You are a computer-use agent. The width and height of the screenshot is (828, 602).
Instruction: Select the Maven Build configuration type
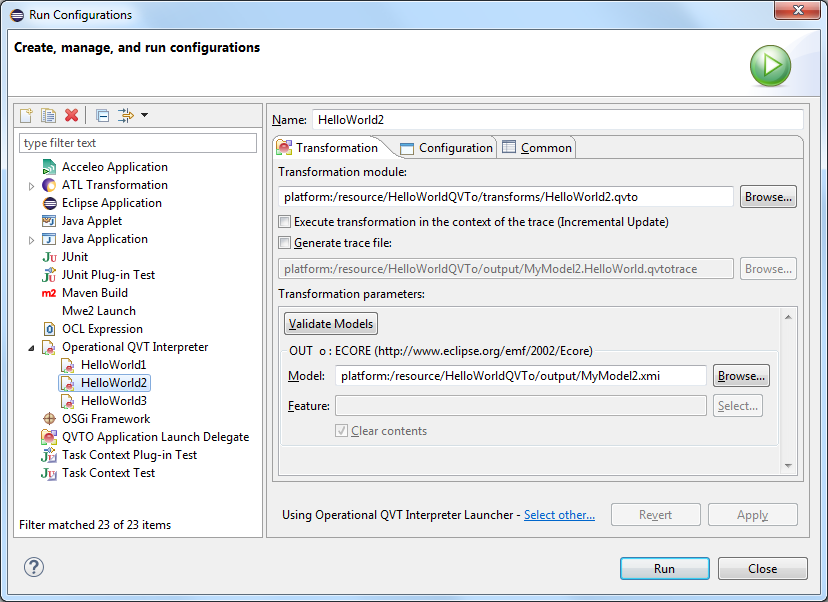pyautogui.click(x=94, y=293)
